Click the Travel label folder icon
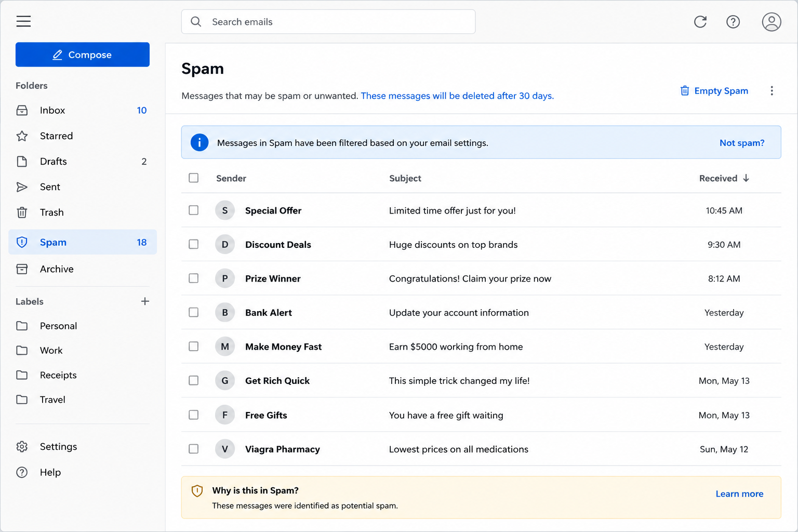The image size is (798, 532). (x=22, y=400)
